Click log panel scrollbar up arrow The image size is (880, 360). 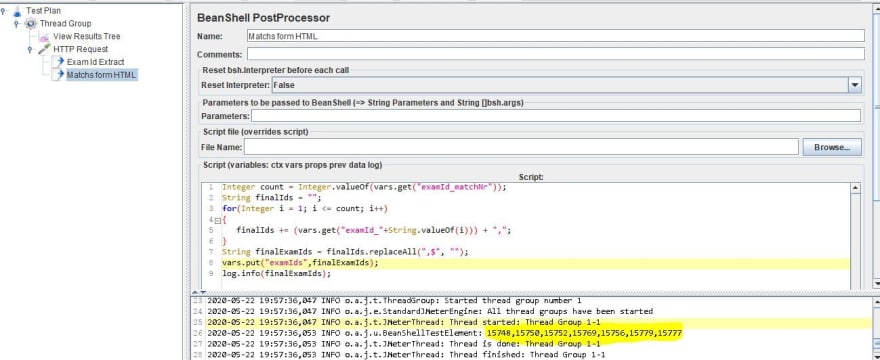point(876,302)
